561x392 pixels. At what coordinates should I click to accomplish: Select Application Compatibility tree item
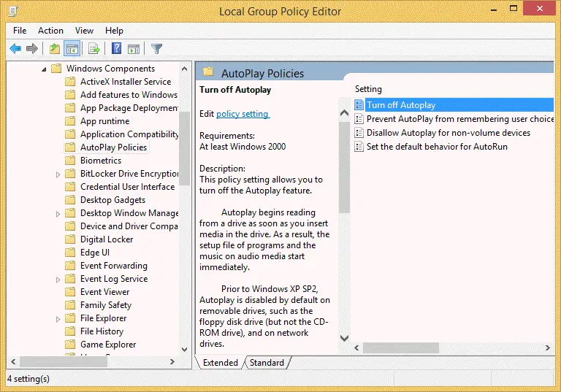coord(129,134)
